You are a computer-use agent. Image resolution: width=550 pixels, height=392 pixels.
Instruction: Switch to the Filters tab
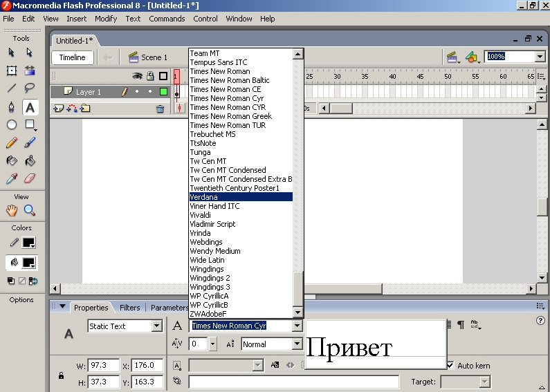click(129, 308)
